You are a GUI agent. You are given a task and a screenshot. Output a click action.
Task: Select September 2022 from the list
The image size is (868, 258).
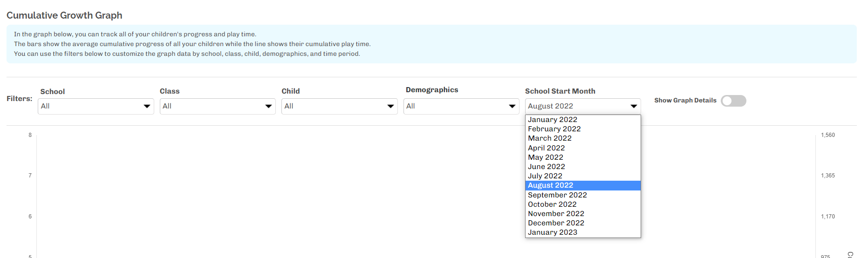pos(557,195)
